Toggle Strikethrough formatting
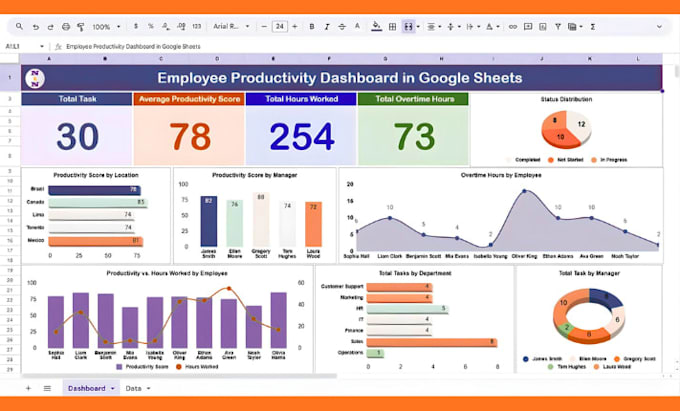680x411 pixels. pyautogui.click(x=342, y=26)
